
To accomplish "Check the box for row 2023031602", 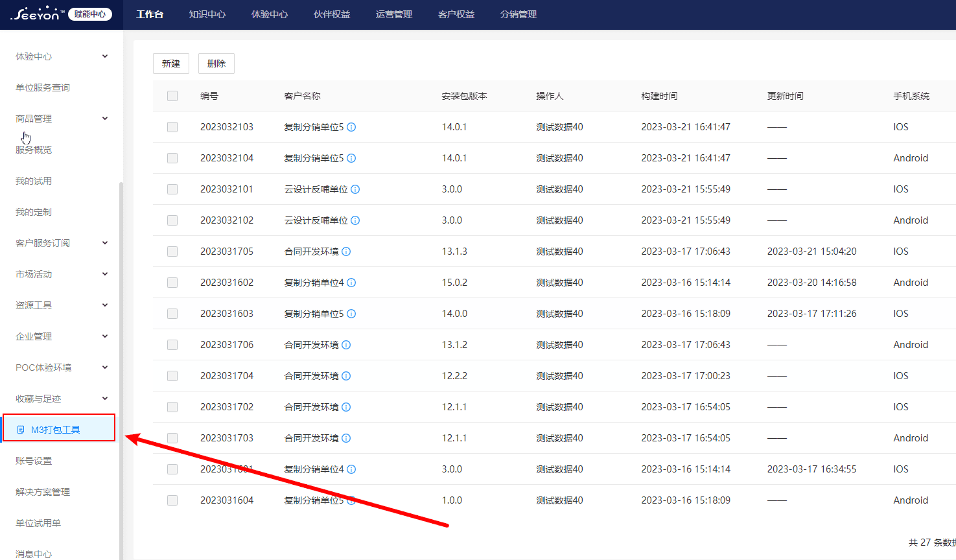I will pos(172,283).
